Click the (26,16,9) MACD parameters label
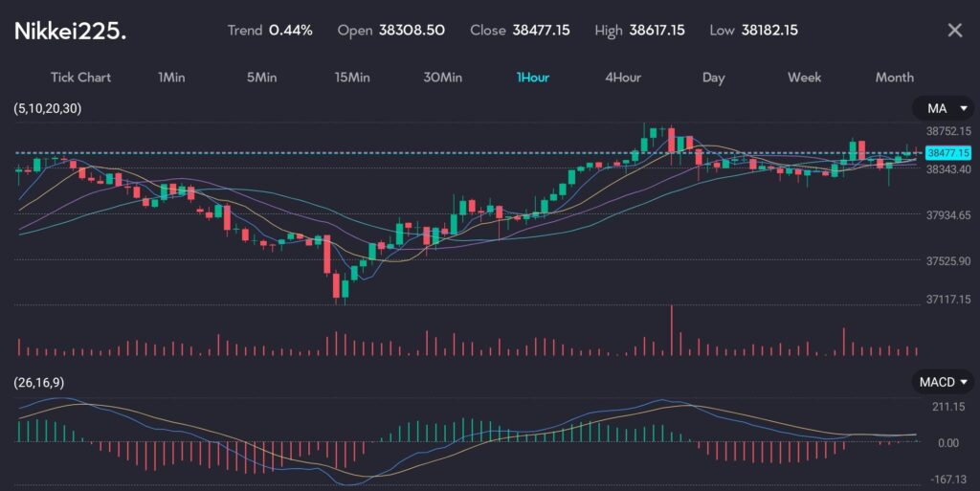The height and width of the screenshot is (491, 980). tap(40, 382)
